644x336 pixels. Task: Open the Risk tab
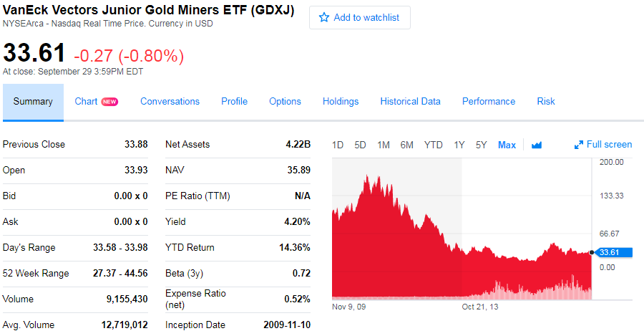point(546,102)
